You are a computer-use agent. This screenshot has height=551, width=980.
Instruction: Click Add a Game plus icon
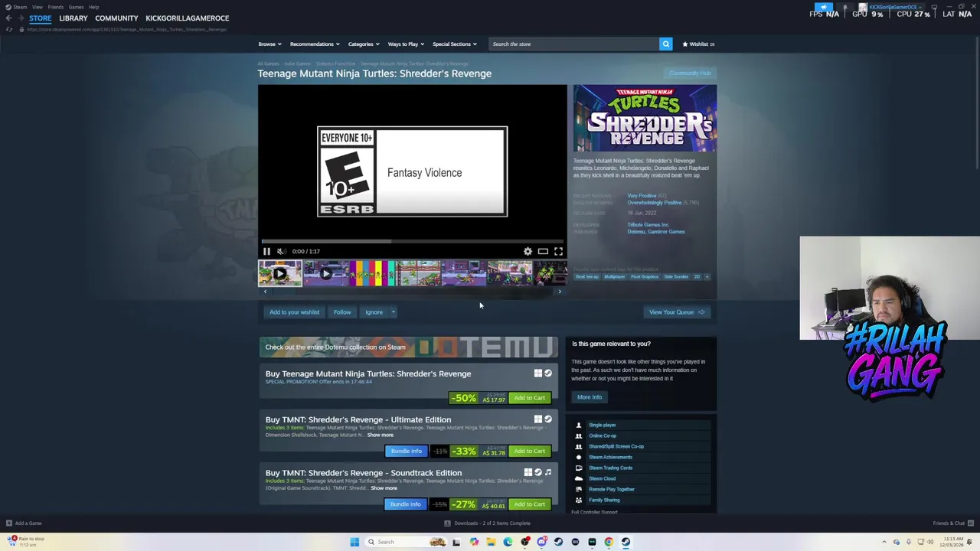(9, 523)
